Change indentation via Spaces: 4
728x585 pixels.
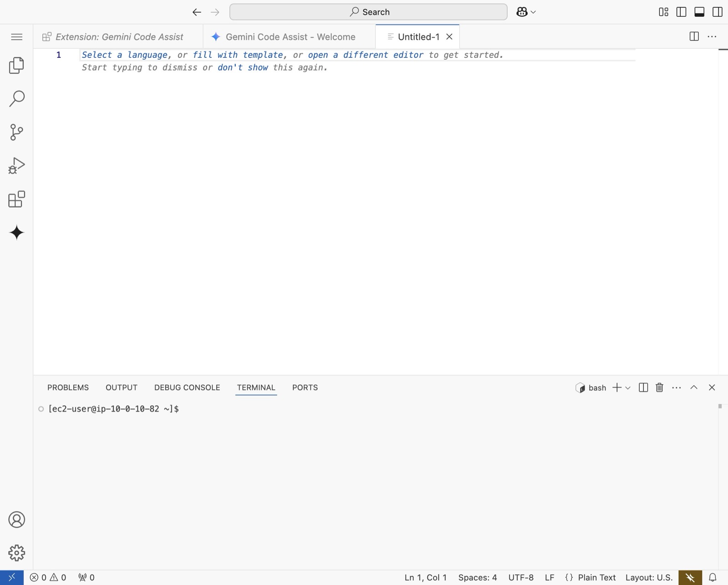(477, 577)
